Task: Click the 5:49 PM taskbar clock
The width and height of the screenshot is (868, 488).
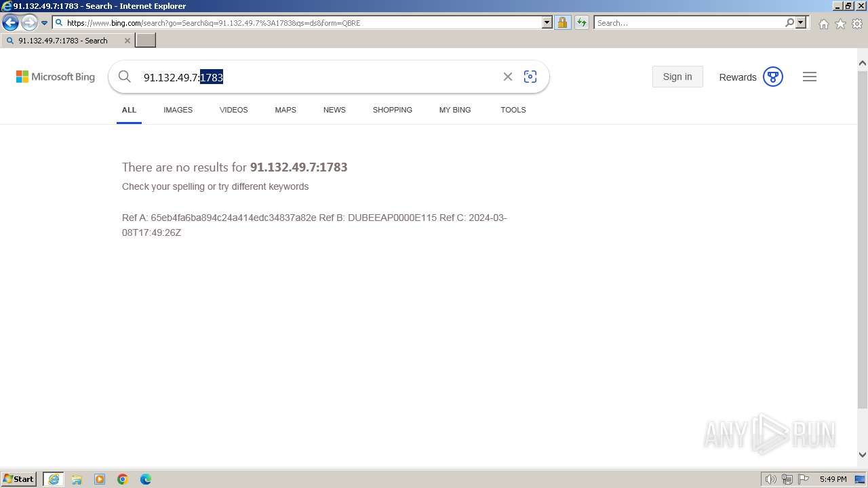Action: coord(833,479)
